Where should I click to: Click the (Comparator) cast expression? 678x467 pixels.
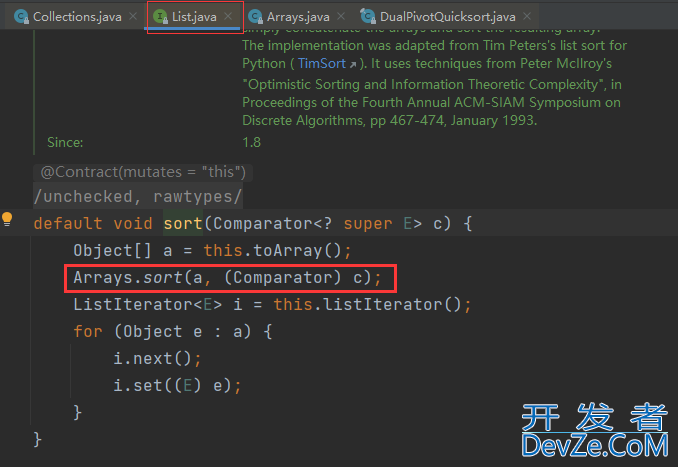pos(283,277)
